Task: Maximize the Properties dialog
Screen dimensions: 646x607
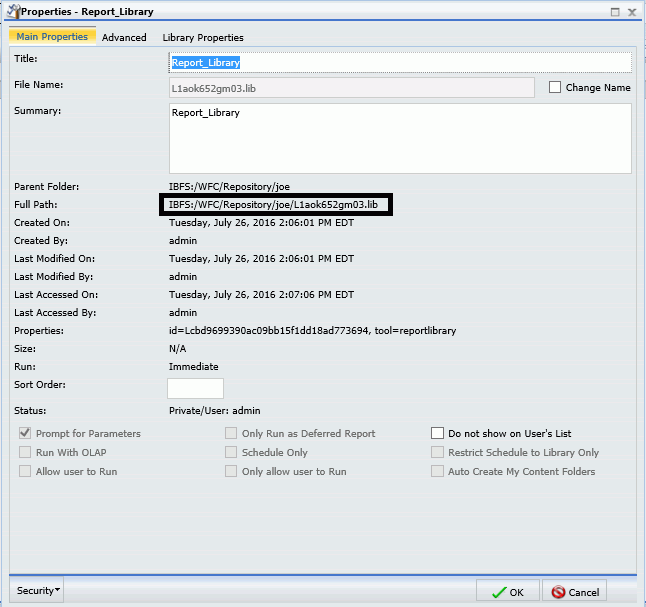Action: [x=615, y=12]
